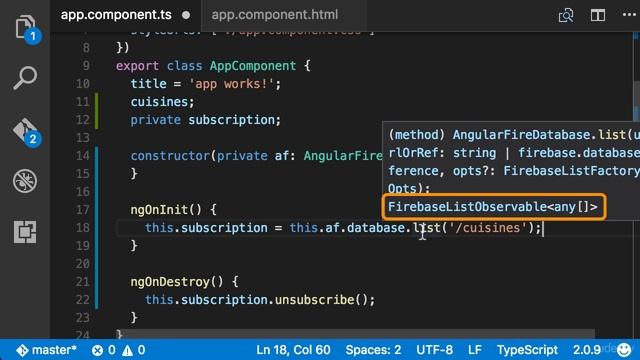The width and height of the screenshot is (640, 360).
Task: Click the export keyword on line 9
Action: pos(137,66)
